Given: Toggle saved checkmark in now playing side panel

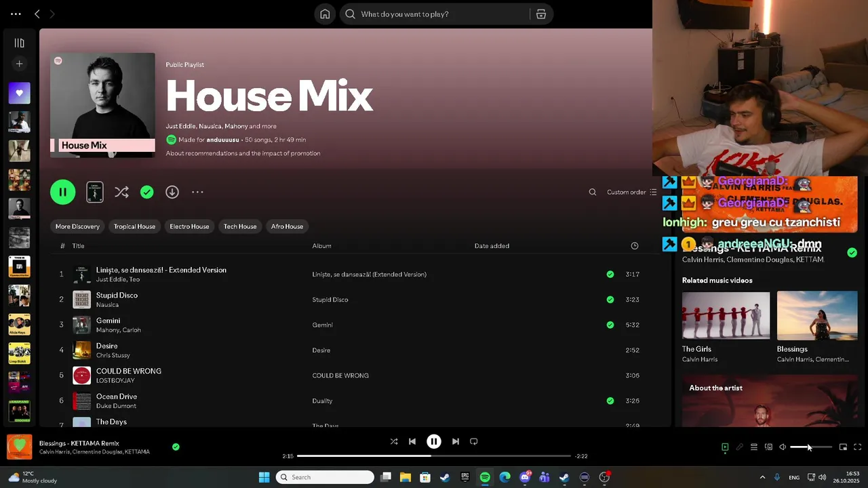Looking at the screenshot, I should (x=852, y=253).
